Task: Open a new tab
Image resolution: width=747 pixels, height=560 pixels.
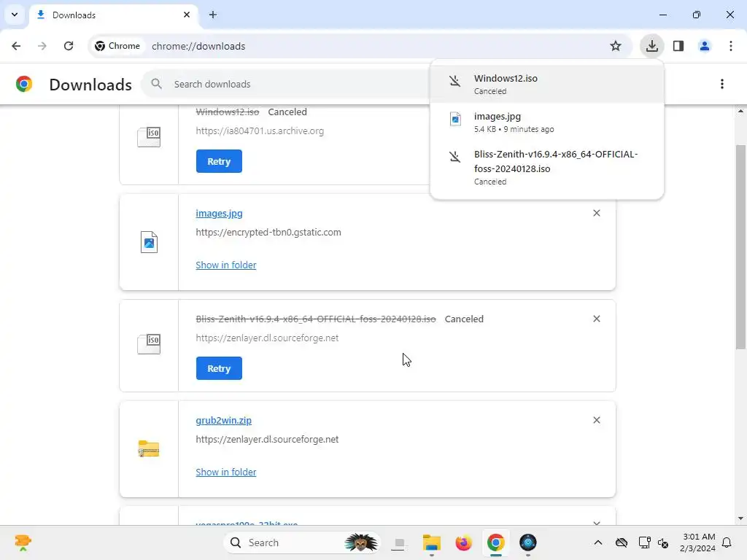Action: [213, 15]
